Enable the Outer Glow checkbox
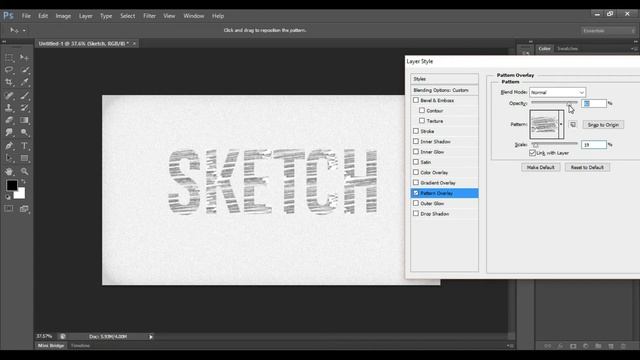This screenshot has height=360, width=640. click(416, 203)
